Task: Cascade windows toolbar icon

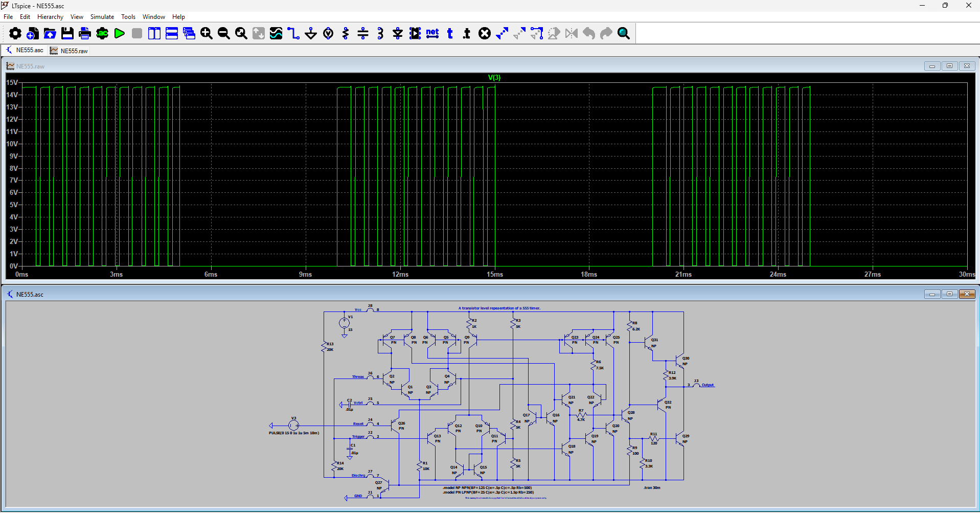Action: 189,34
